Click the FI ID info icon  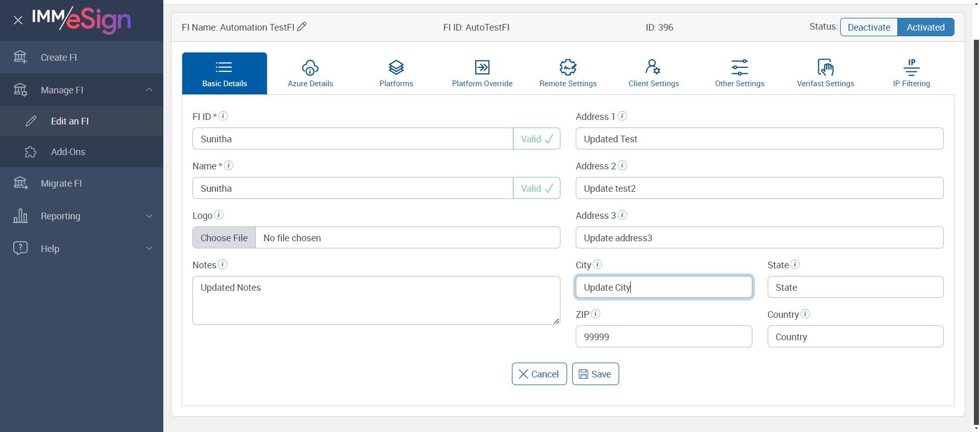point(223,116)
